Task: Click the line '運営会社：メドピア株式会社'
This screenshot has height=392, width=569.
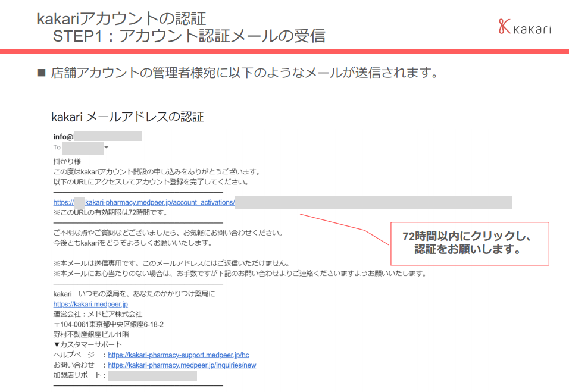Action: (98, 314)
